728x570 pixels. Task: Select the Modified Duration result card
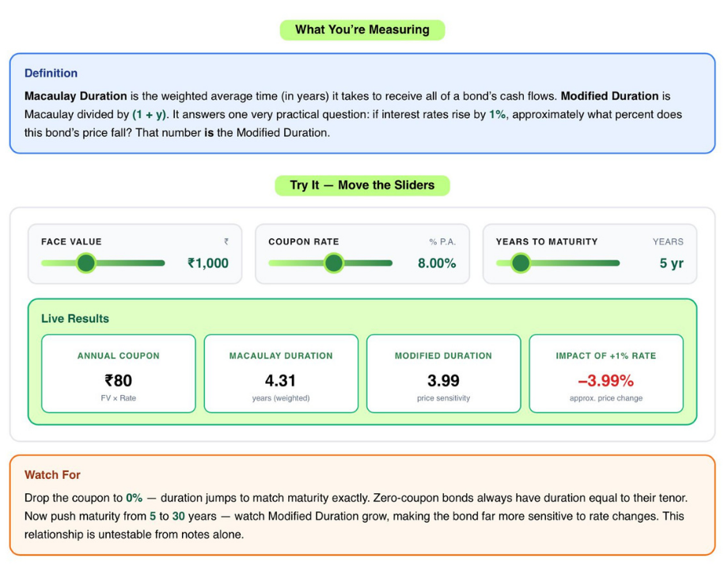[443, 374]
